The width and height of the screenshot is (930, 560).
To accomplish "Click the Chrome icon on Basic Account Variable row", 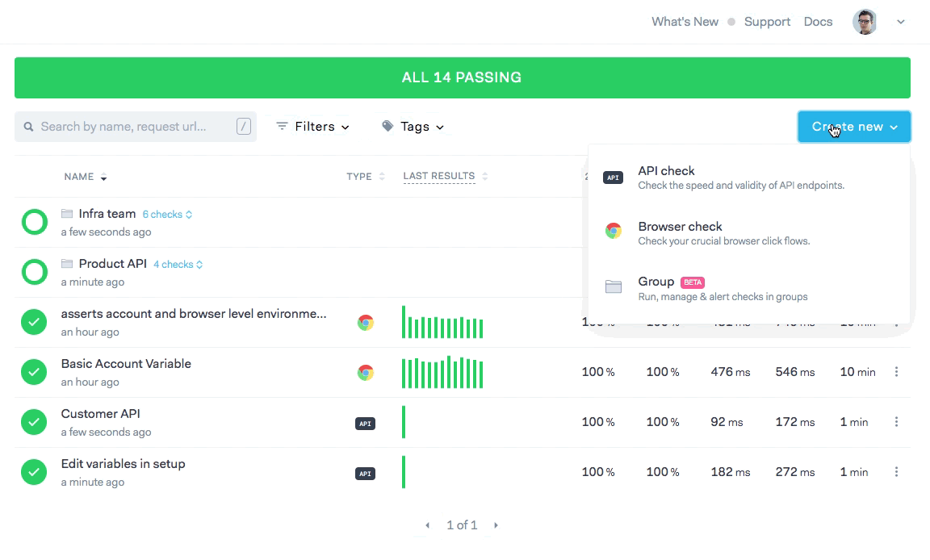I will click(366, 373).
